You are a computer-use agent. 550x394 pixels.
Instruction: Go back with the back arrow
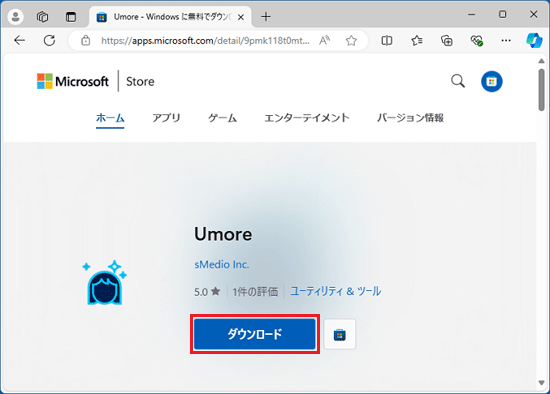click(19, 41)
